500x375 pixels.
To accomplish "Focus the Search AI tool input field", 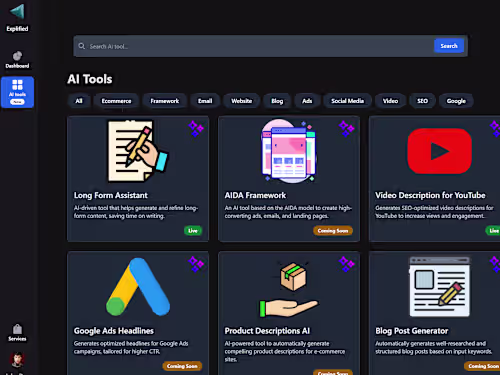I will (260, 46).
